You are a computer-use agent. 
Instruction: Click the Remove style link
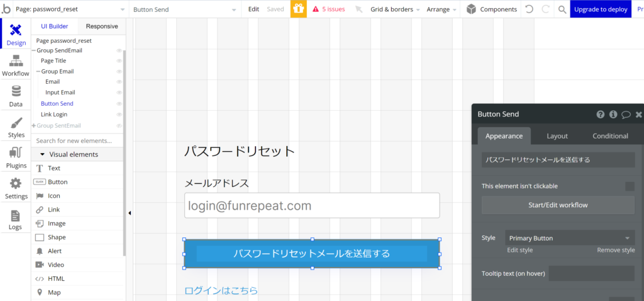[x=616, y=250]
